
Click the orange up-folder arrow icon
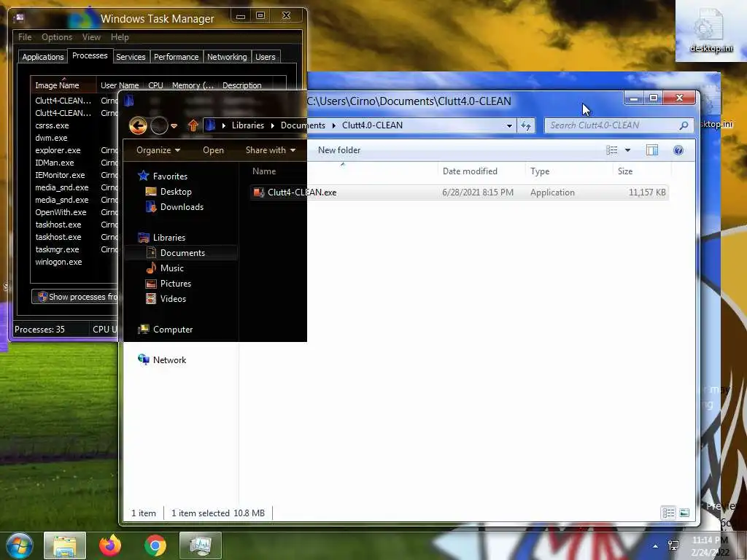click(x=193, y=125)
